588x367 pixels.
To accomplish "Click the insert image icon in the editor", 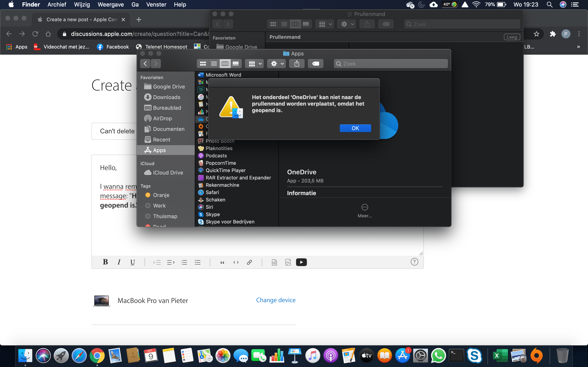I will (x=288, y=262).
